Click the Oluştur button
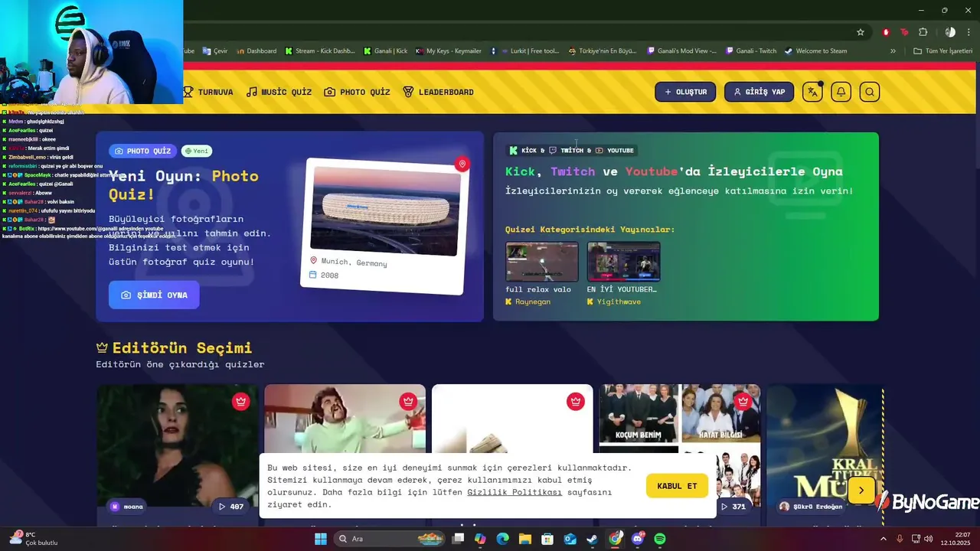Screen dimensions: 980x551 click(x=685, y=92)
